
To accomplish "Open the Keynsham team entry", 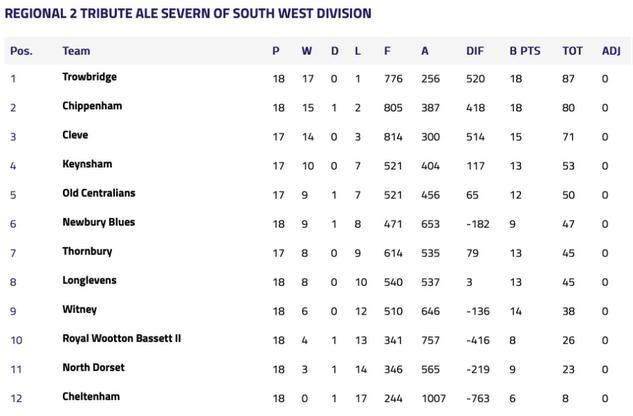I will click(x=87, y=164).
